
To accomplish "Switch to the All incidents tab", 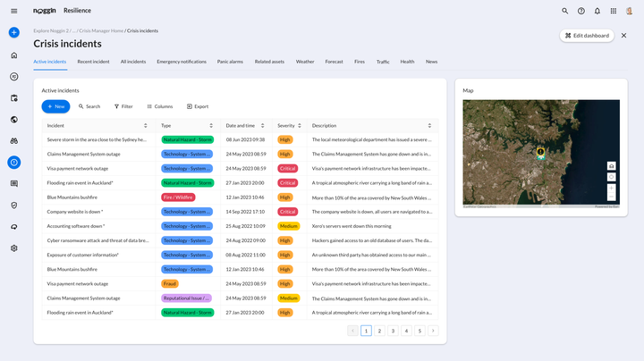I will (133, 62).
